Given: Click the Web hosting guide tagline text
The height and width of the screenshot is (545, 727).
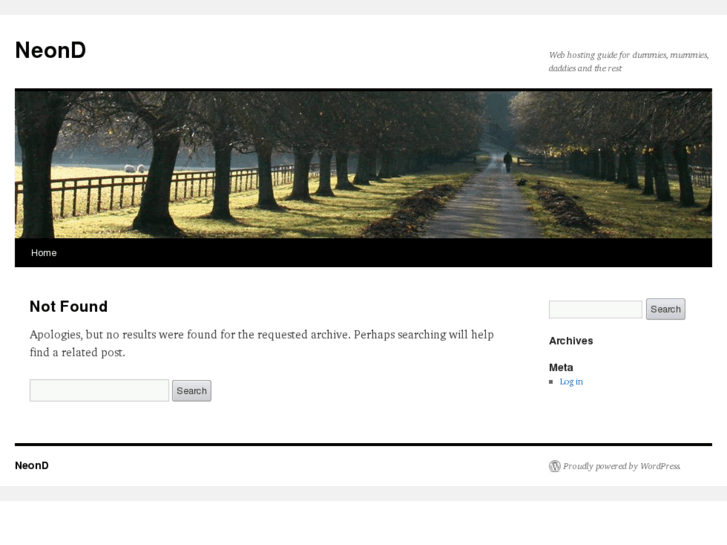Looking at the screenshot, I should [x=629, y=61].
